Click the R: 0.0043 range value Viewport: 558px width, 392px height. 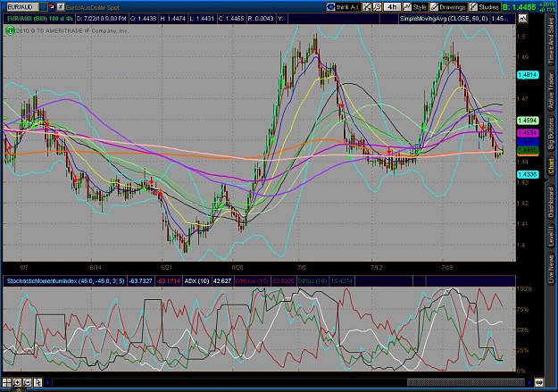click(261, 18)
